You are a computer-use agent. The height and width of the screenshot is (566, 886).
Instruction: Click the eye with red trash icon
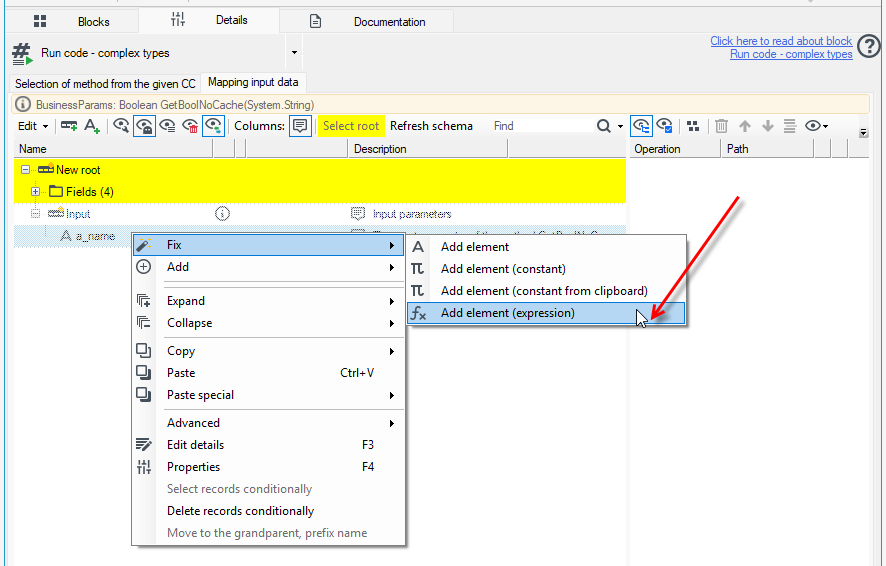pos(190,126)
